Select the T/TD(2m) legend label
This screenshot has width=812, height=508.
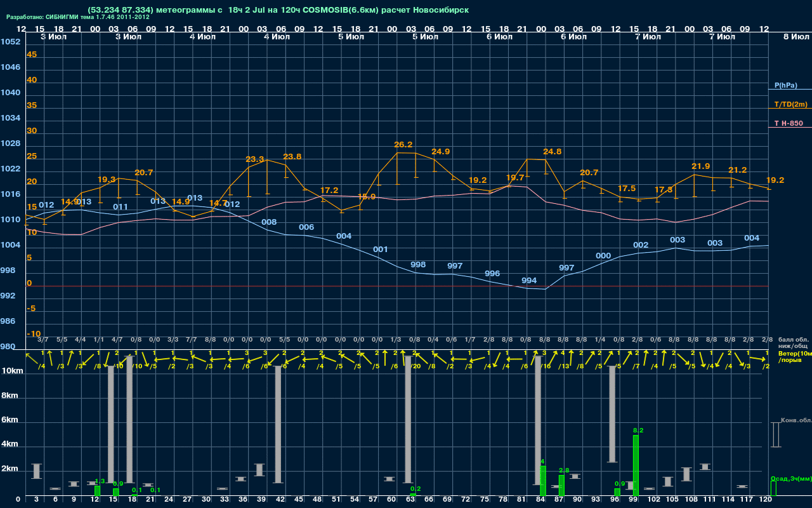pos(791,104)
